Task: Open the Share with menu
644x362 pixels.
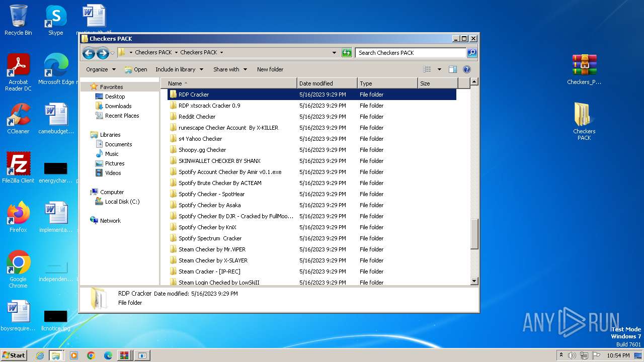Action: click(230, 69)
